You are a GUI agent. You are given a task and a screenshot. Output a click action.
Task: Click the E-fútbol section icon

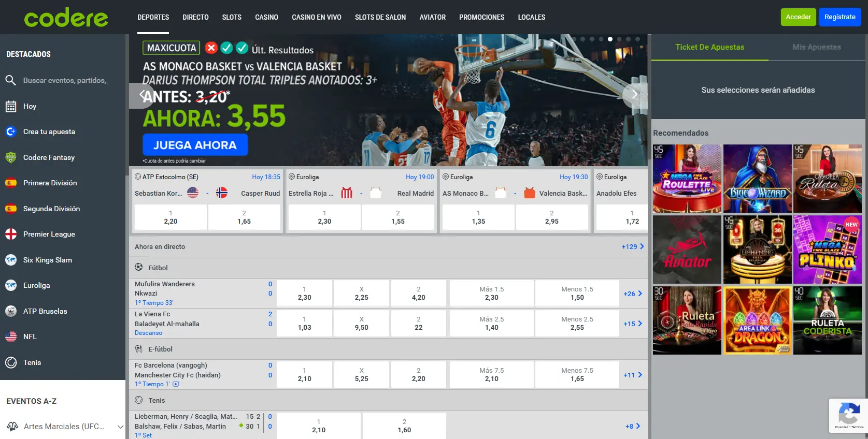[x=139, y=349]
